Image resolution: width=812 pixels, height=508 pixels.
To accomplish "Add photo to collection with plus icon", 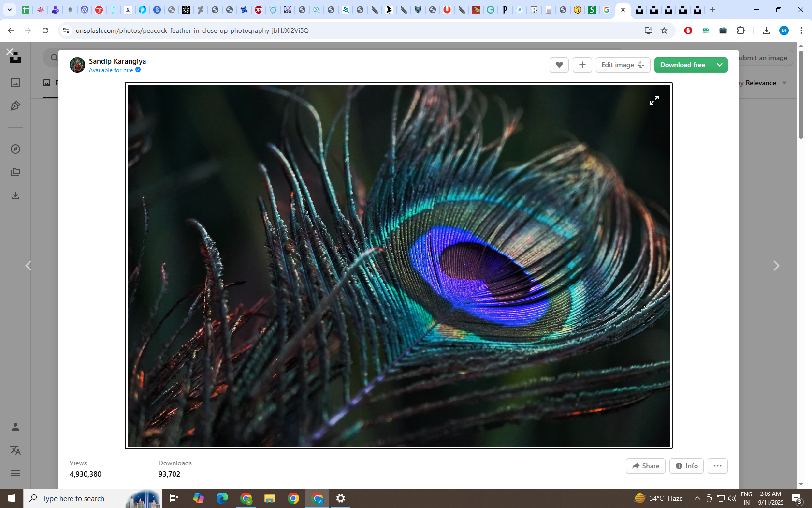I will (x=582, y=65).
